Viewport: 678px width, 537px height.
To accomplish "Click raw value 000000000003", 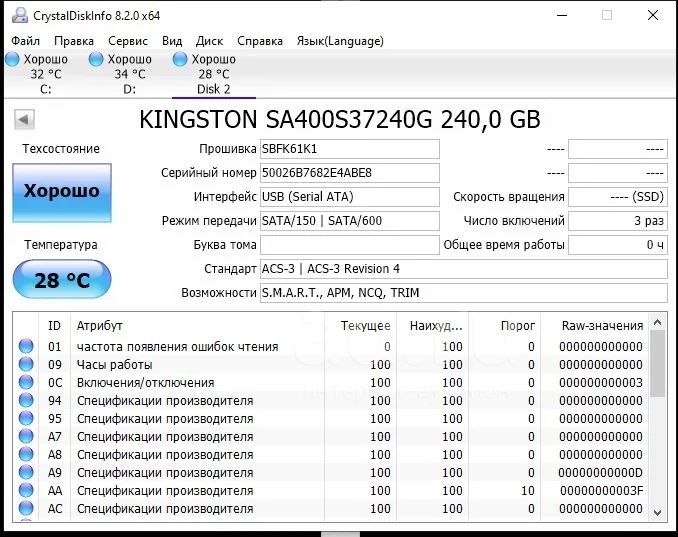I will click(x=601, y=383).
